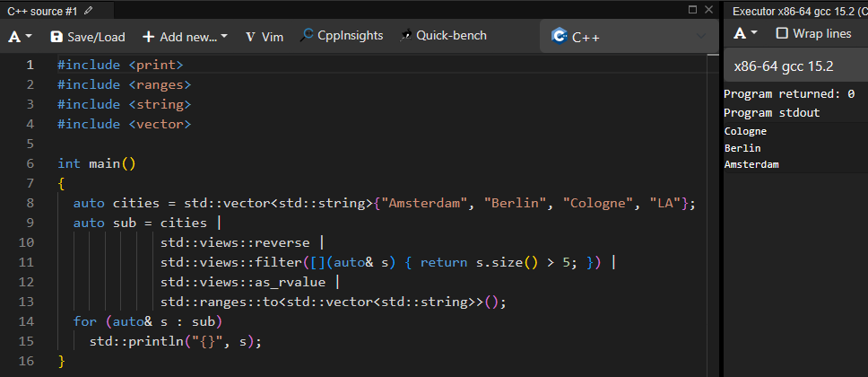The image size is (868, 377).
Task: Click the Save/Load floppy disk icon
Action: pos(56,37)
